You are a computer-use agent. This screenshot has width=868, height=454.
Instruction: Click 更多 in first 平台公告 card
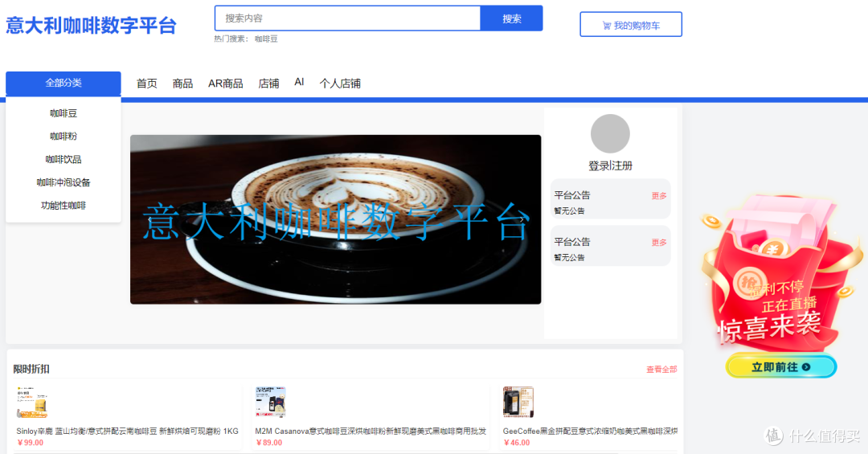659,195
